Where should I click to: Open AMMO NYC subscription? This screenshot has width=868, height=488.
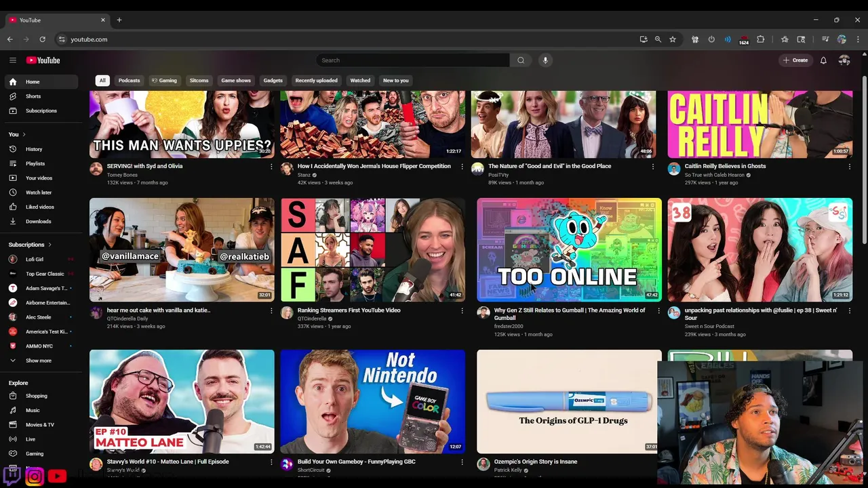pyautogui.click(x=41, y=346)
